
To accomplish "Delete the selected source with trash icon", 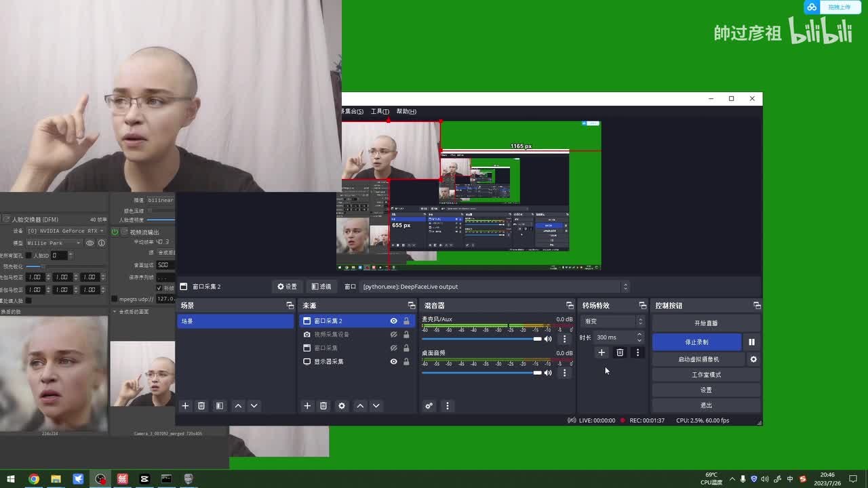I will (x=323, y=405).
